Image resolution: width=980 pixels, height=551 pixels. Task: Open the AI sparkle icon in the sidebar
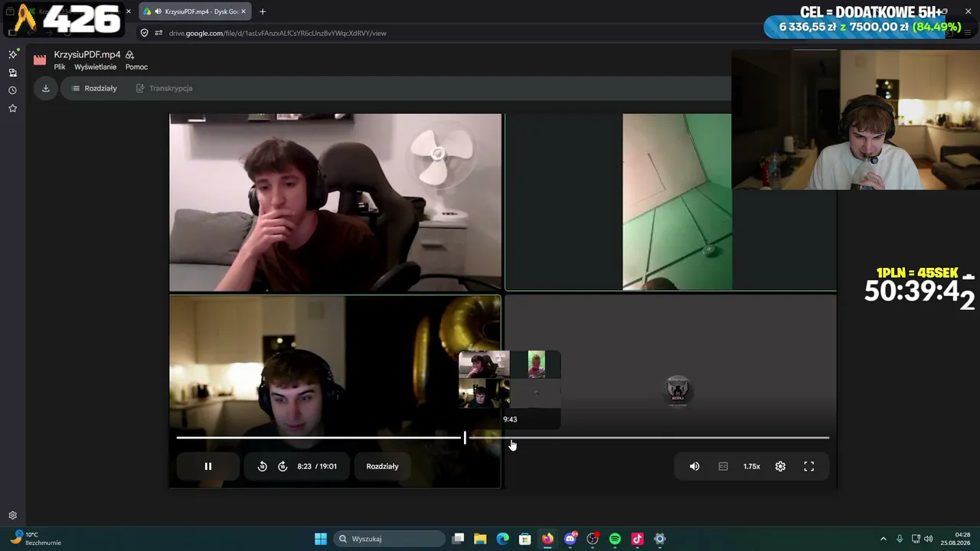tap(13, 54)
